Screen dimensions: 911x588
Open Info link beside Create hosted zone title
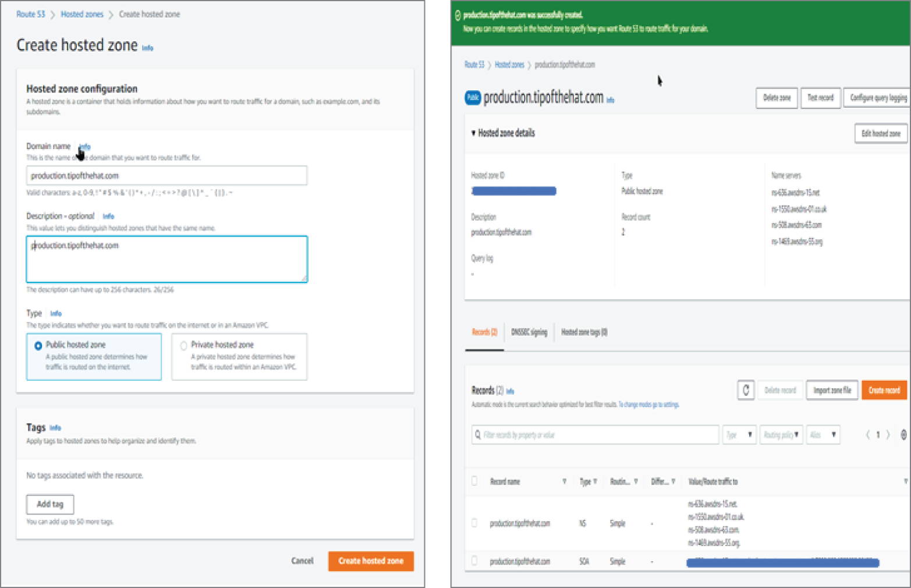[148, 48]
